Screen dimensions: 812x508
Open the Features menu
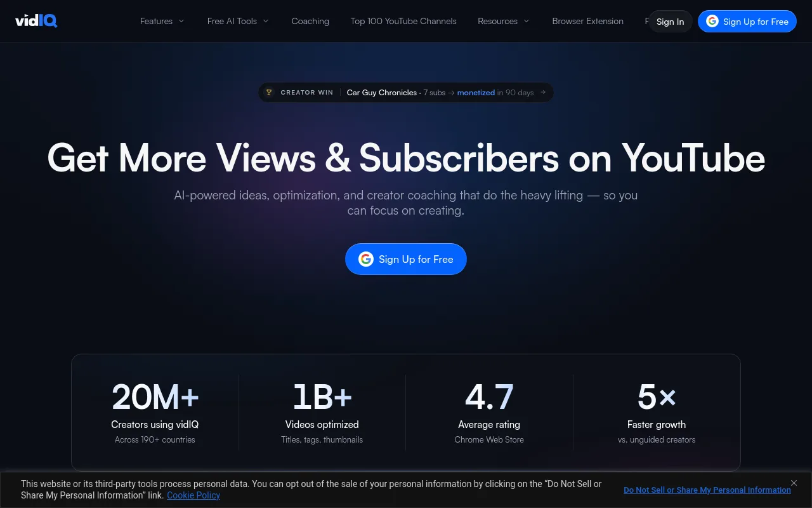point(162,21)
